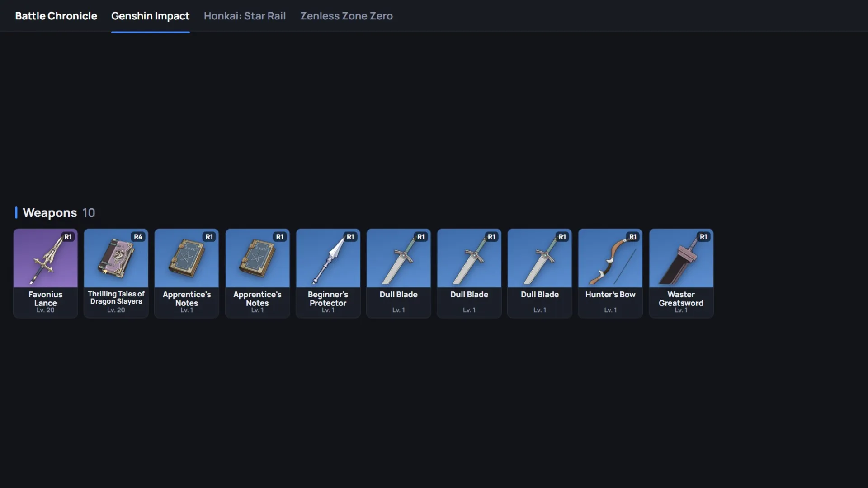Click Waster Greatsword name label

tap(681, 299)
